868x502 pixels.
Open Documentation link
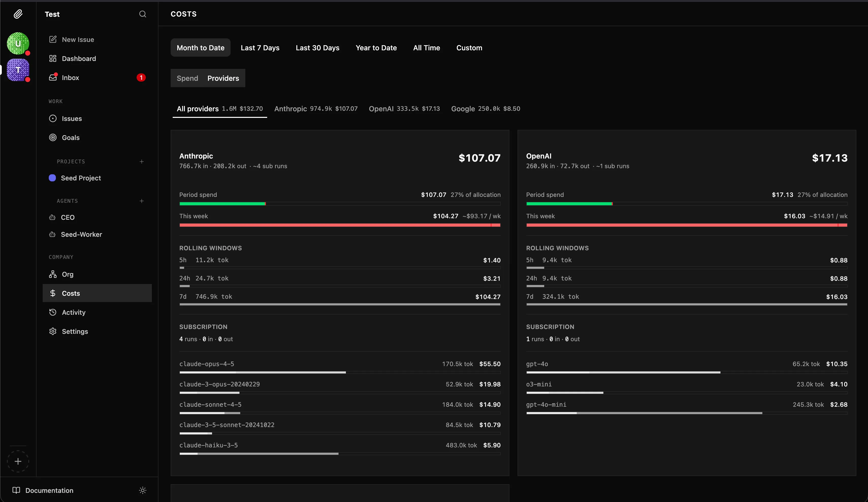[x=43, y=490]
